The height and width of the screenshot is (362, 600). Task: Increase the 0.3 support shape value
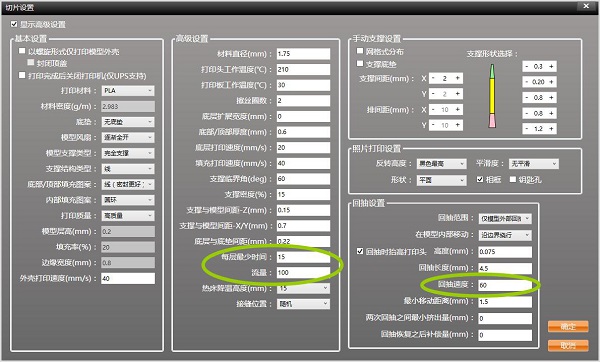point(551,66)
